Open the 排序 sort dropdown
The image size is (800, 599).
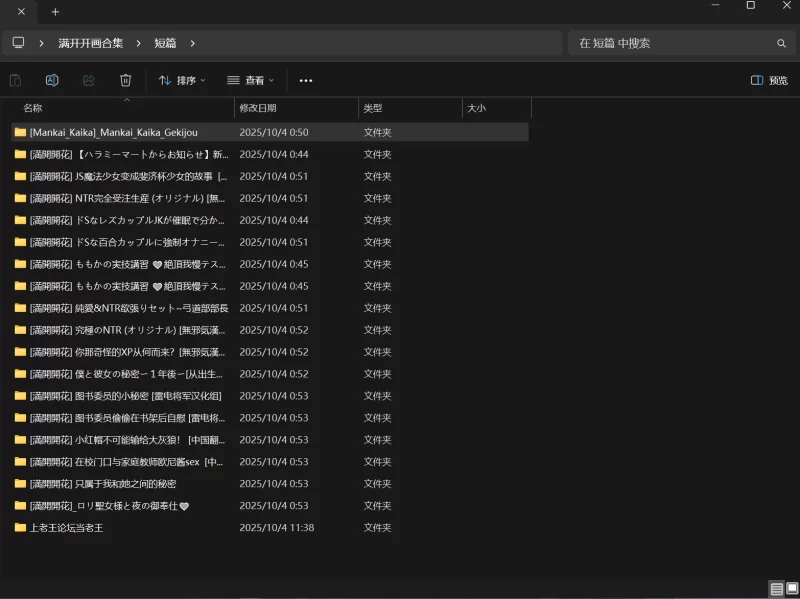pyautogui.click(x=182, y=80)
